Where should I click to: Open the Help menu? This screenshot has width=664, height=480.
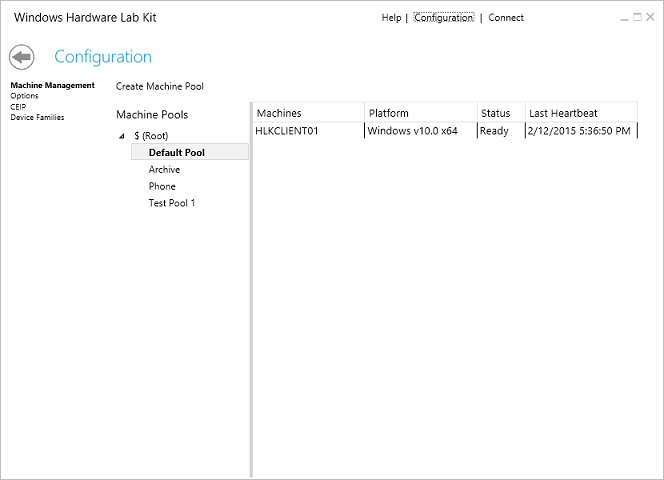click(x=391, y=18)
